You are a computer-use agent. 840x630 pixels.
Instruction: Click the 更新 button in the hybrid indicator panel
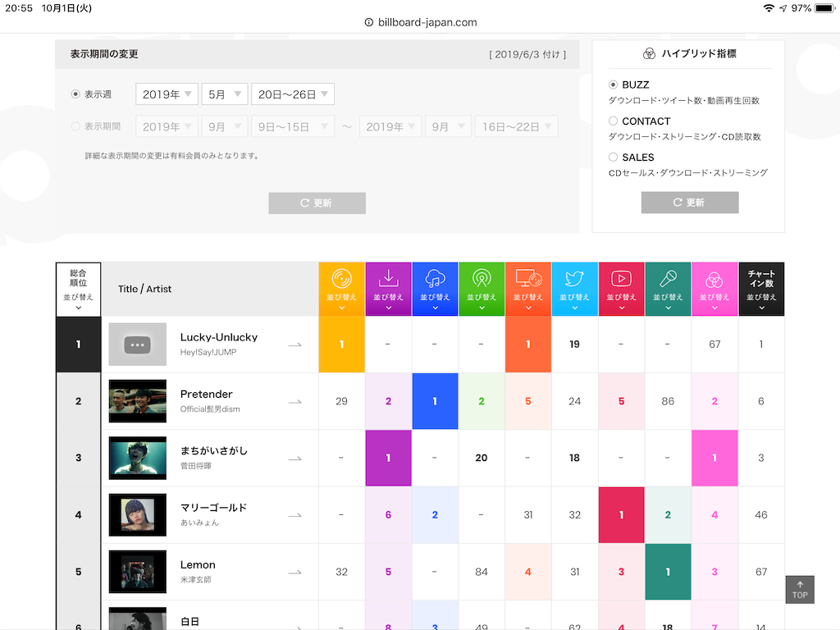(690, 203)
